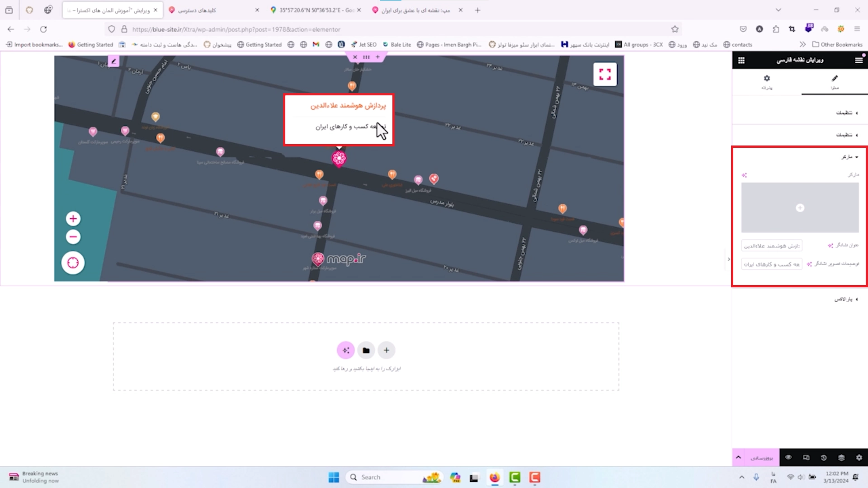Viewport: 868px width, 488px height.
Task: Open Firefox extensions puzzle icon
Action: [x=776, y=29]
